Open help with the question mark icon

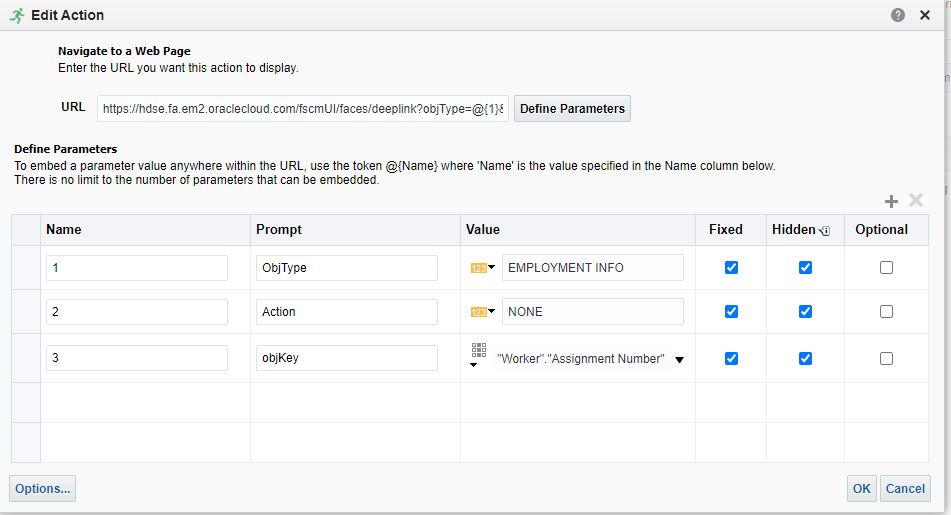[x=898, y=15]
